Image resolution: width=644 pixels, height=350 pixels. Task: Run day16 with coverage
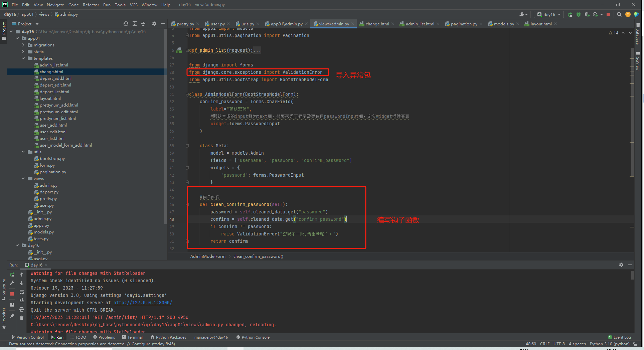pyautogui.click(x=587, y=14)
